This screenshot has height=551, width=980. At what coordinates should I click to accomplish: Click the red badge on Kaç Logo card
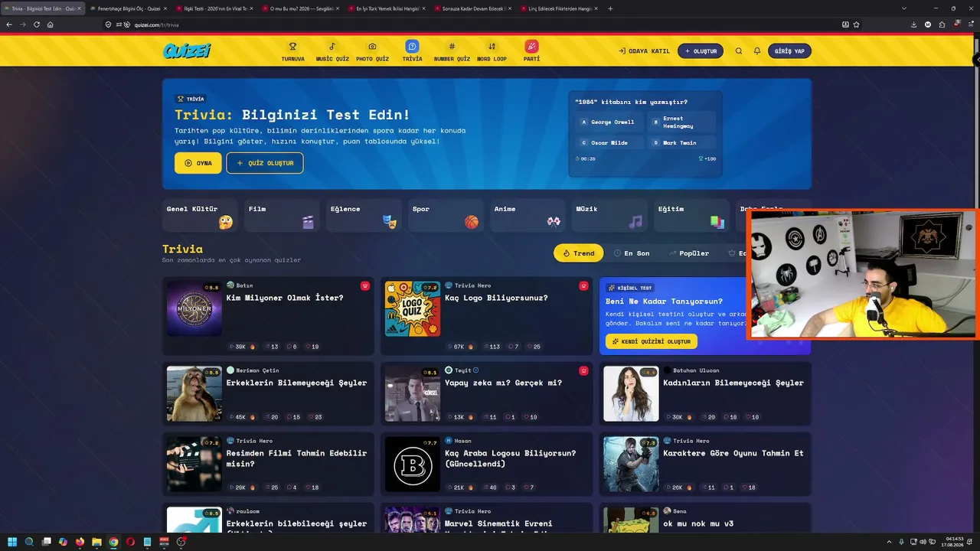(583, 285)
